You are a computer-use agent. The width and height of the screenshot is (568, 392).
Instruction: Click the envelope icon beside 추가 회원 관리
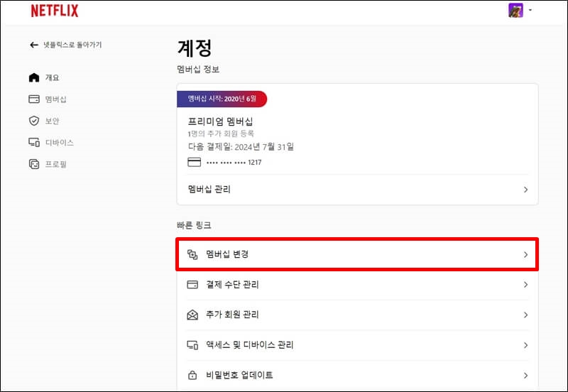[192, 315]
